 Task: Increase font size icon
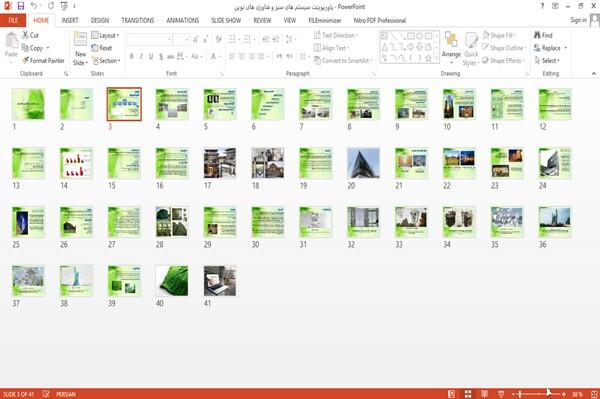click(196, 39)
